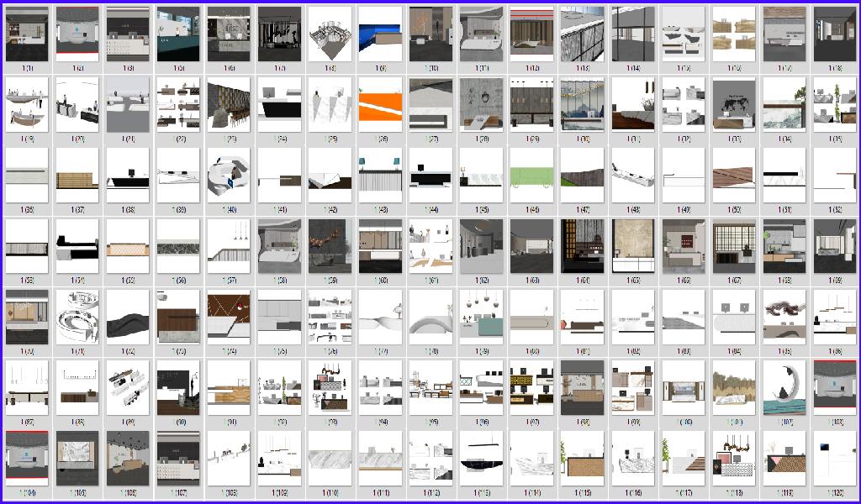Select thumbnail 1 (18) at top-right corner
861x504 pixels.
[x=834, y=34]
